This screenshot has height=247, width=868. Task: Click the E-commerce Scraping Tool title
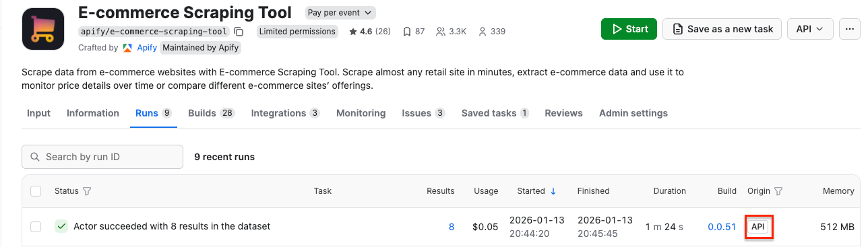tap(185, 12)
